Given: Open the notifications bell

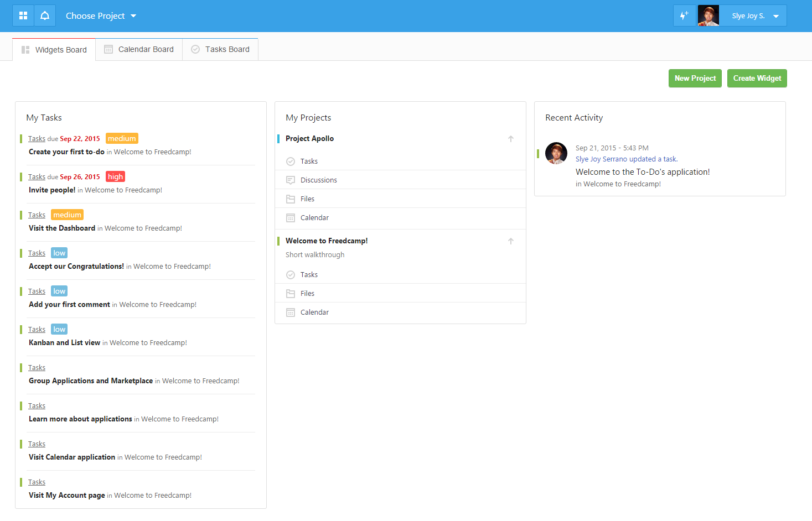Looking at the screenshot, I should [45, 15].
